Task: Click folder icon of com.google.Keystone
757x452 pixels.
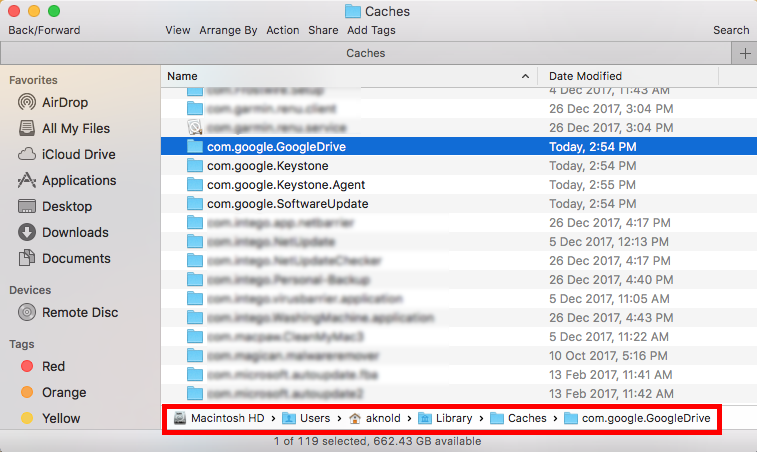Action: pos(195,166)
